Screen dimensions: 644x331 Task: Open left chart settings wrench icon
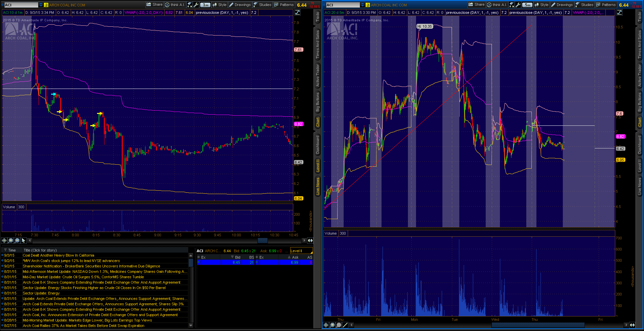click(x=196, y=5)
